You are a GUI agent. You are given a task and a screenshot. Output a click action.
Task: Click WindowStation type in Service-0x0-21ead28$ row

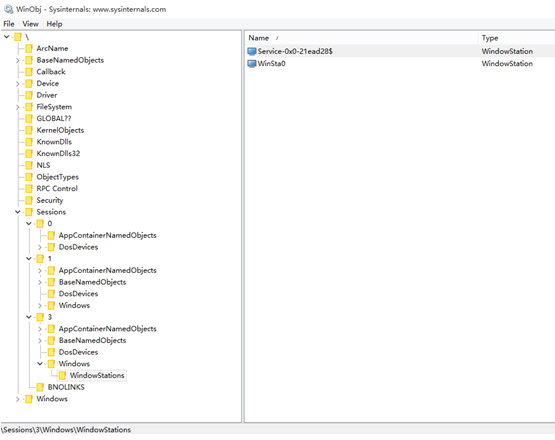point(507,51)
